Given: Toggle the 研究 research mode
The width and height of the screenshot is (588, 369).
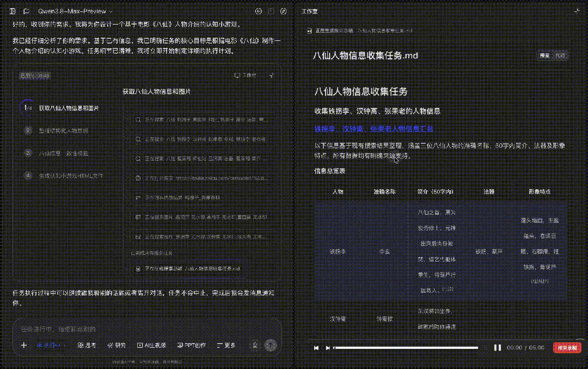Looking at the screenshot, I should point(117,345).
